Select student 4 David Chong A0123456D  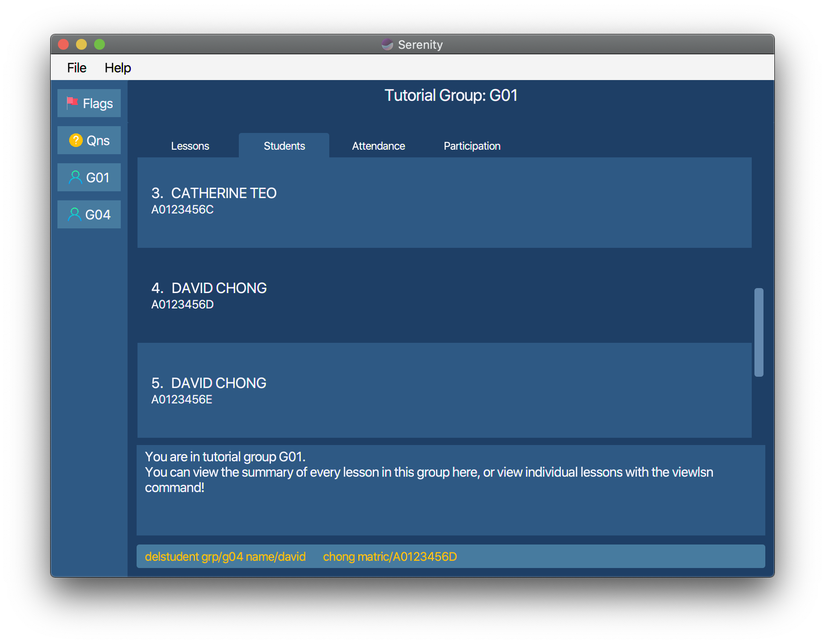pos(444,295)
